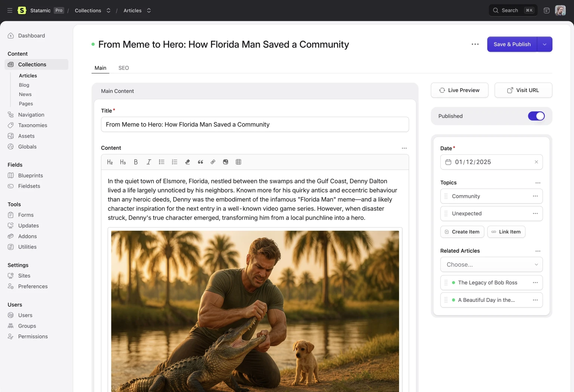Viewport: 574px width, 392px height.
Task: Click the Create Item button
Action: point(462,232)
